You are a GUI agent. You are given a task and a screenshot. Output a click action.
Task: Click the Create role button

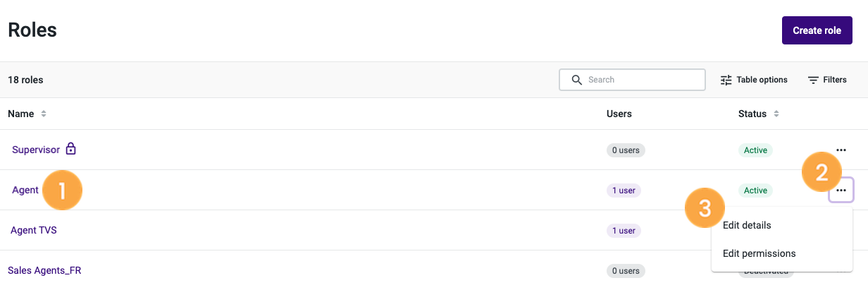click(817, 30)
